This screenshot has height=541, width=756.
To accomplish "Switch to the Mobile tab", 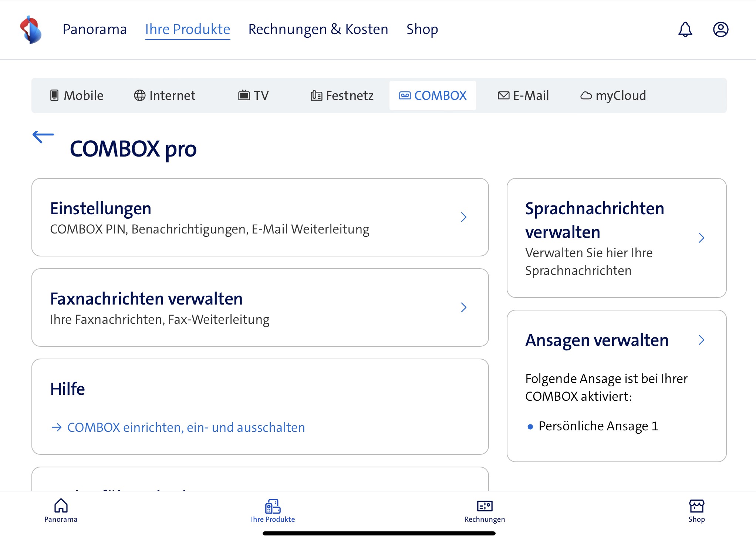I will point(77,95).
